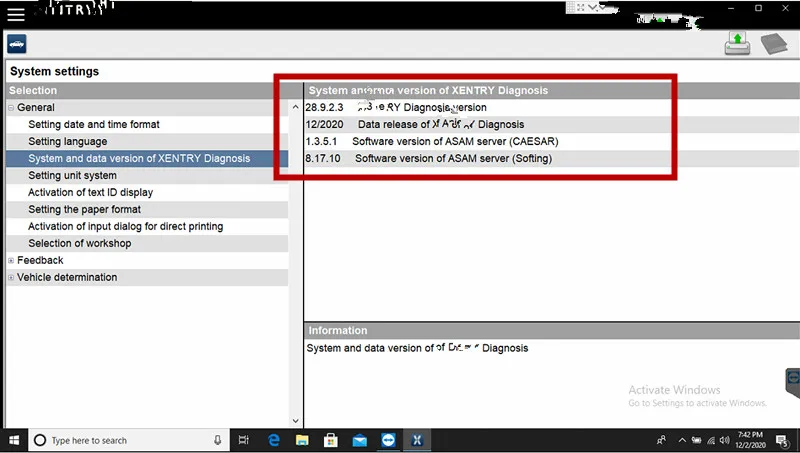Screen dimensions: 800x453
Task: Open TeamViewer from the taskbar
Action: 388,440
